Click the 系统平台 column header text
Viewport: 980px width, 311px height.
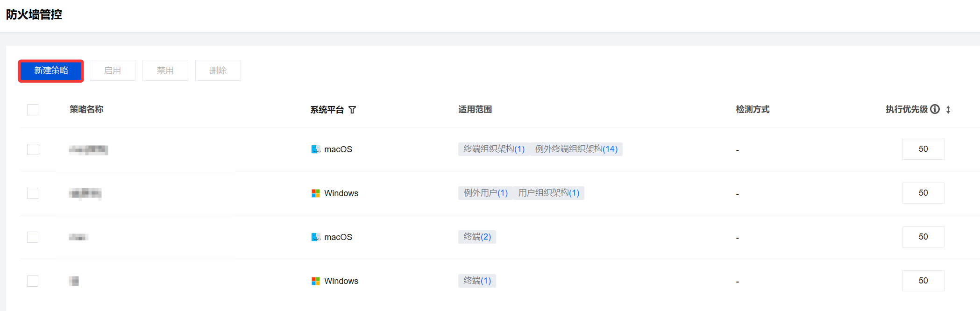point(327,110)
